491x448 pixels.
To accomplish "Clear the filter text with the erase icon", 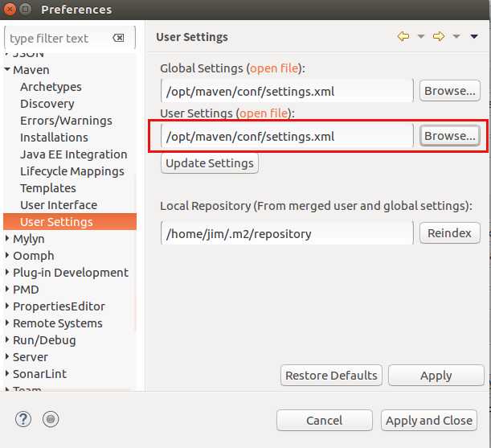I will 118,38.
